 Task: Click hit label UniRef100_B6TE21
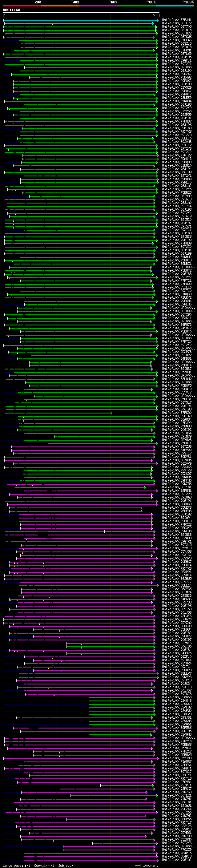click(x=176, y=795)
